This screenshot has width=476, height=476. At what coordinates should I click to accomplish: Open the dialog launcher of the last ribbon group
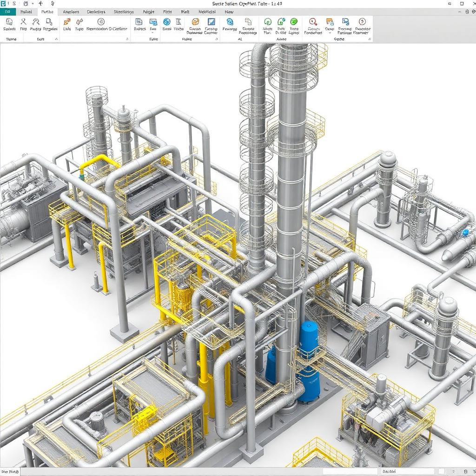370,39
